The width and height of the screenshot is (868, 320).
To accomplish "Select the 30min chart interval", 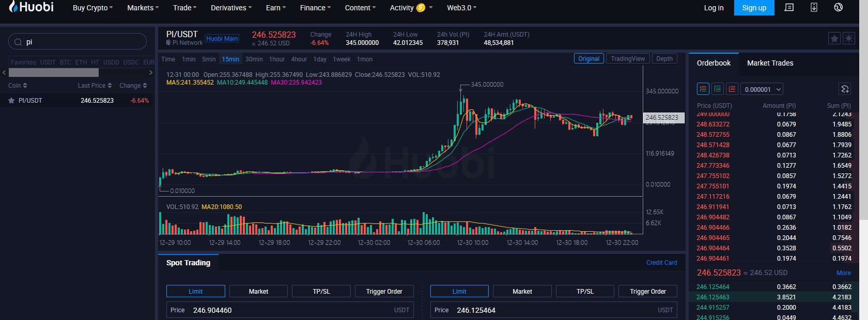I will tap(254, 59).
